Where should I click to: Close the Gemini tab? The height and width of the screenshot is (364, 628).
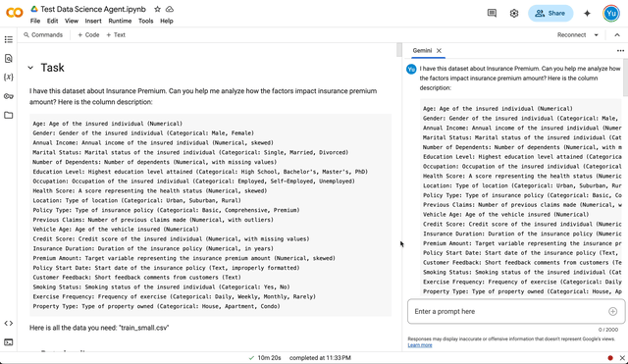(x=439, y=50)
